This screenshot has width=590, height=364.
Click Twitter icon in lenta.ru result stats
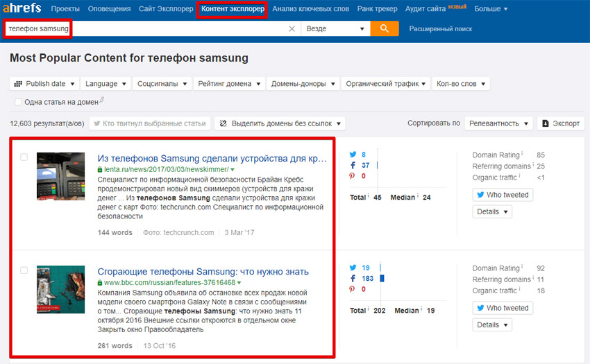[x=353, y=155]
